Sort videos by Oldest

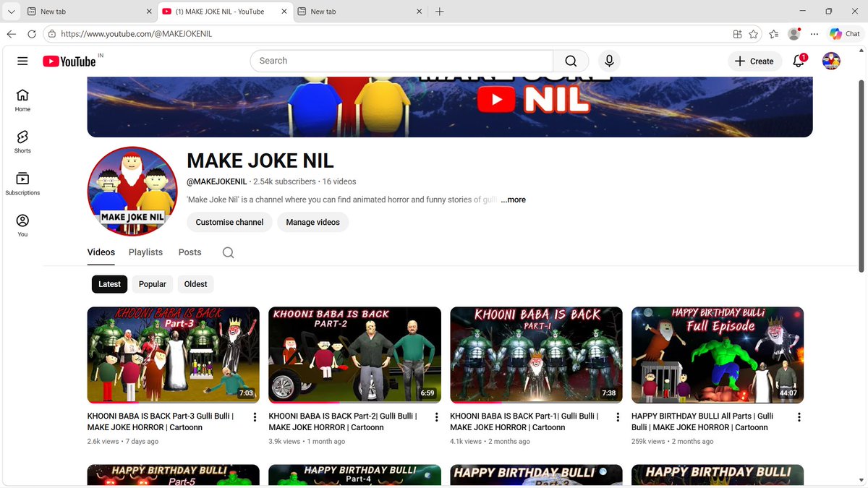pyautogui.click(x=195, y=284)
